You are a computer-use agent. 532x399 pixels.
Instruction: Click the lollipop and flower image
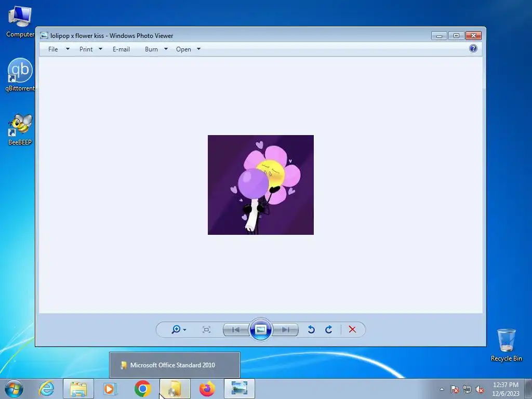[x=261, y=185]
